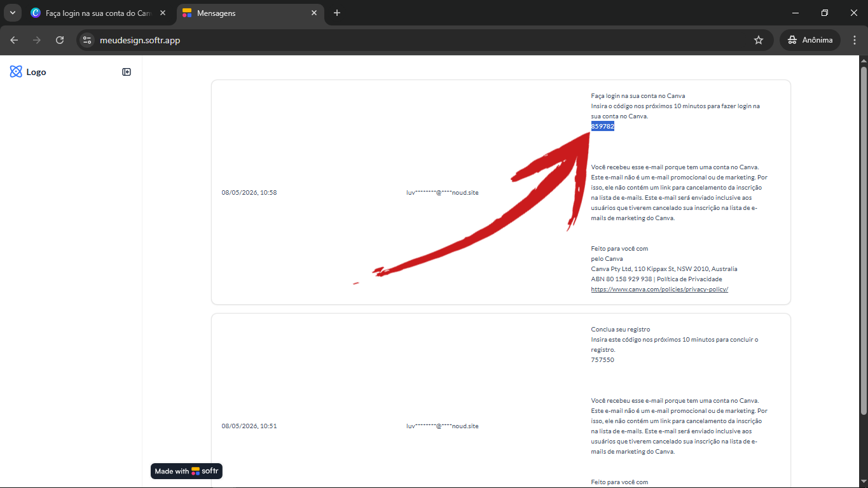Open the Anônima incognito profile button
This screenshot has height=488, width=868.
coord(809,40)
